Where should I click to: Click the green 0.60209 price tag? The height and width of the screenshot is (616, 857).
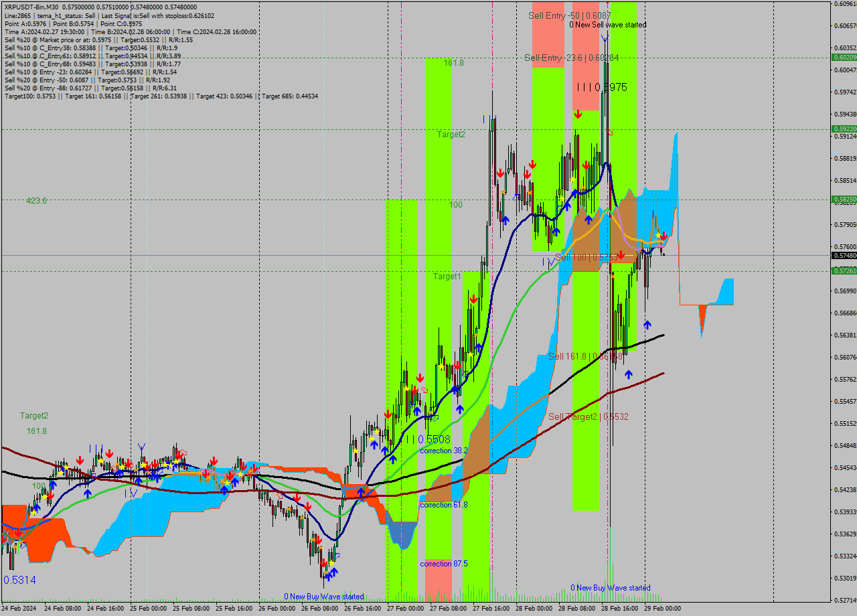pos(844,58)
